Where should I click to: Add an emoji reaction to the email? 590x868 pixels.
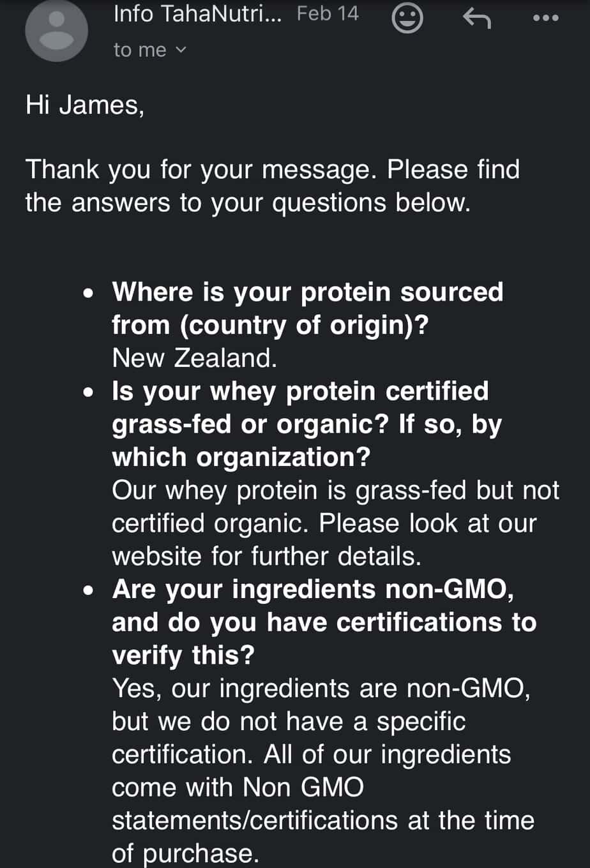click(x=407, y=18)
